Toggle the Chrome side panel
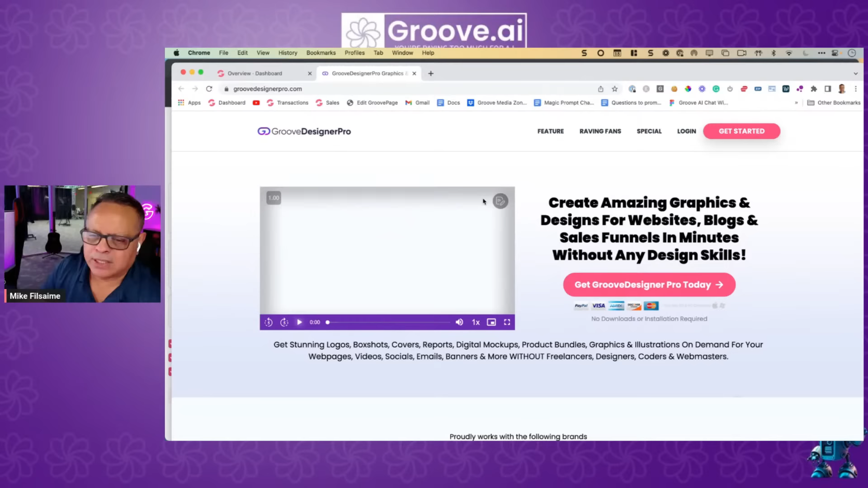 (828, 89)
